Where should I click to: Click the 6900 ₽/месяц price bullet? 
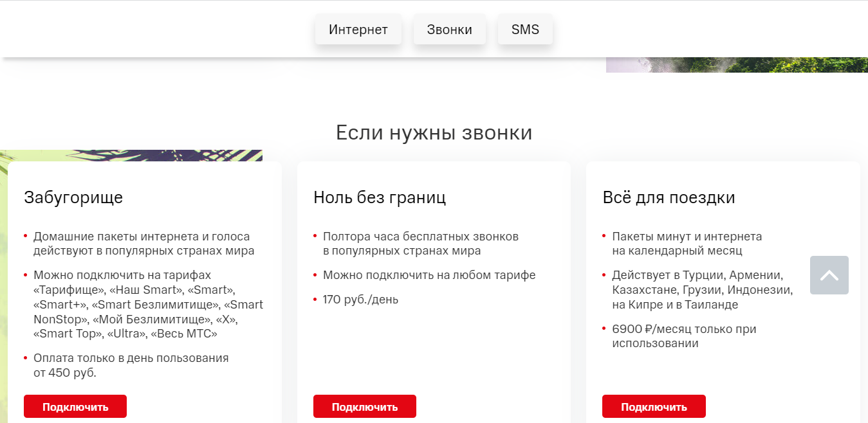(x=683, y=336)
